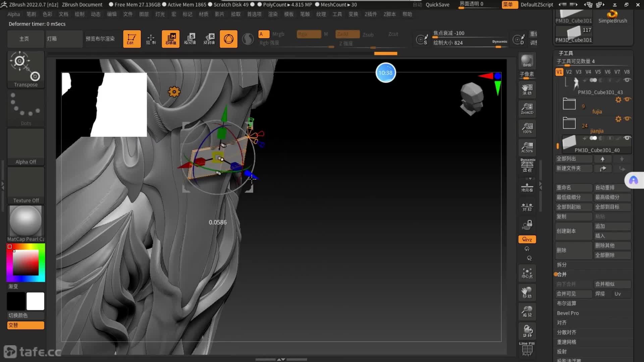Activate the Edit mode button
This screenshot has height=362, width=644.
point(131,39)
